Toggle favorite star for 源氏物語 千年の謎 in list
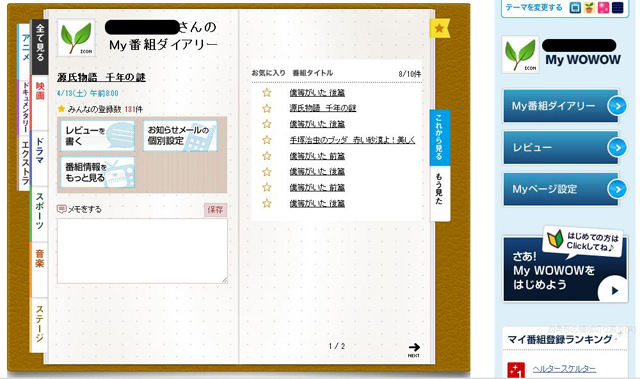640x379 pixels. [267, 108]
